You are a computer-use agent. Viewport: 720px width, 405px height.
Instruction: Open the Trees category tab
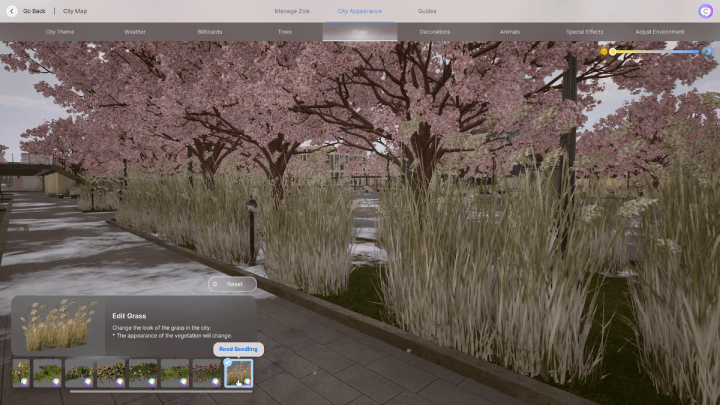(x=285, y=32)
